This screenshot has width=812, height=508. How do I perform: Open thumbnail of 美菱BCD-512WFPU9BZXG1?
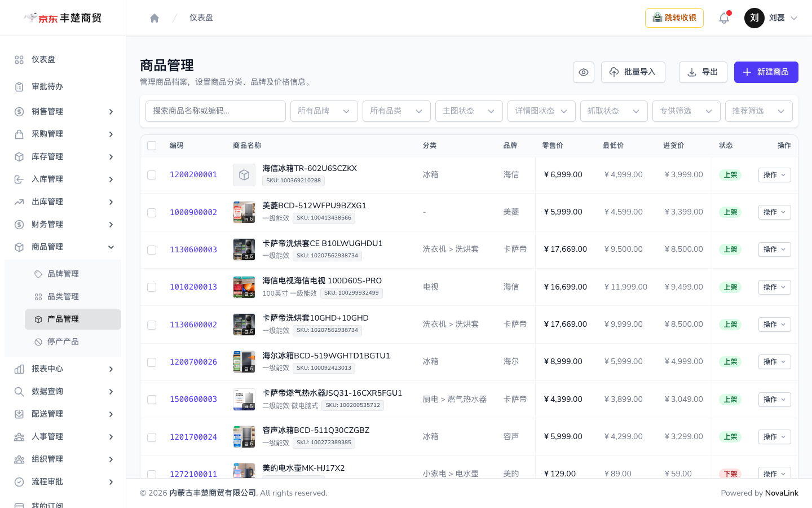click(x=244, y=212)
